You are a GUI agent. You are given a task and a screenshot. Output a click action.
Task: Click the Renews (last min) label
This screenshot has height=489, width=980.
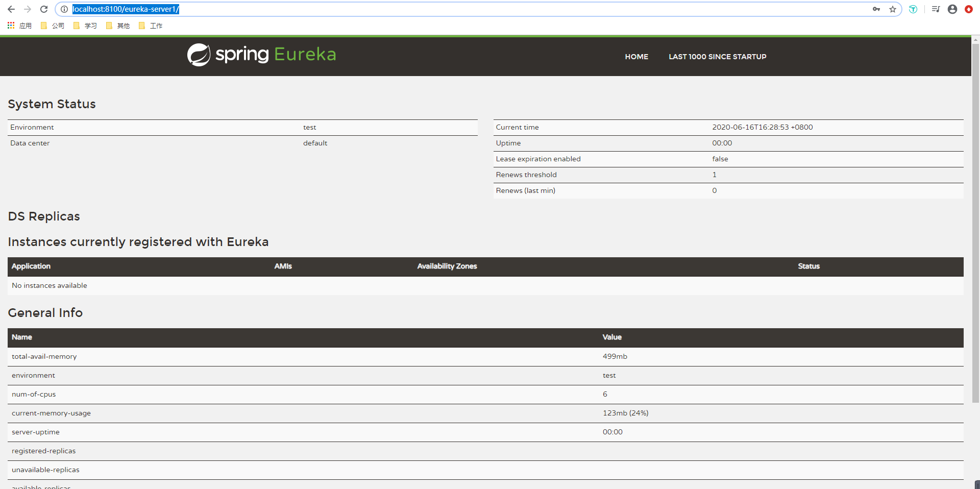(x=525, y=190)
